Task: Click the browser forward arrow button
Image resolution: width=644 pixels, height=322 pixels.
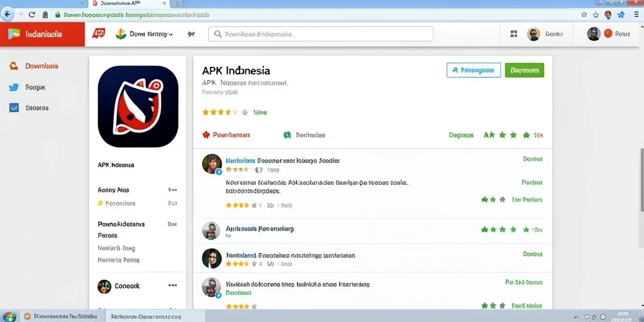Action: click(x=20, y=14)
